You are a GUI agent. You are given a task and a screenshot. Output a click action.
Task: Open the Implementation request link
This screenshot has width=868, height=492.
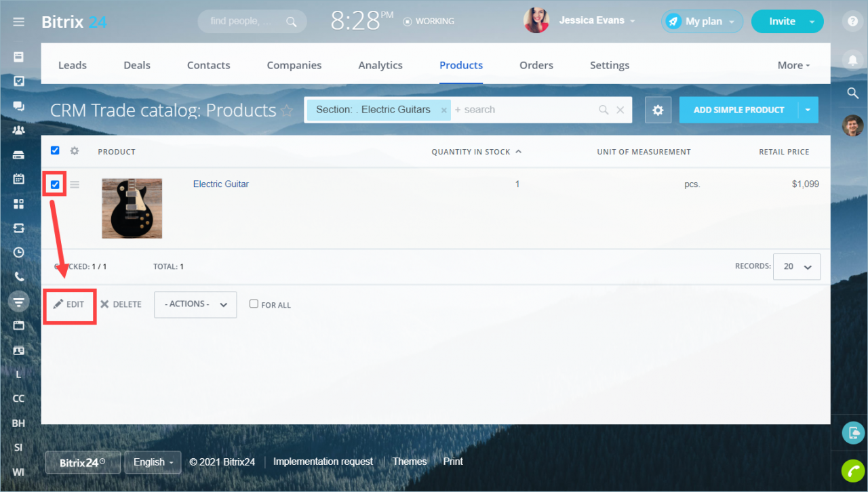(323, 462)
